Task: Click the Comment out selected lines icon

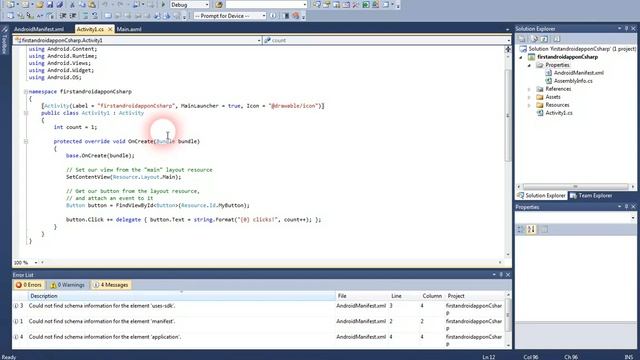Action: pos(85,16)
